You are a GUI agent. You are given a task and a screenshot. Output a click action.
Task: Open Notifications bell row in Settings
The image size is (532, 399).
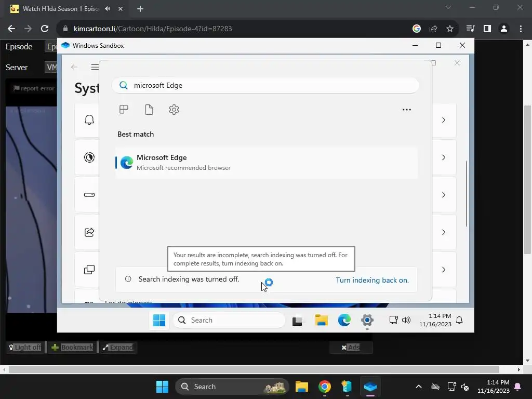coord(89,120)
